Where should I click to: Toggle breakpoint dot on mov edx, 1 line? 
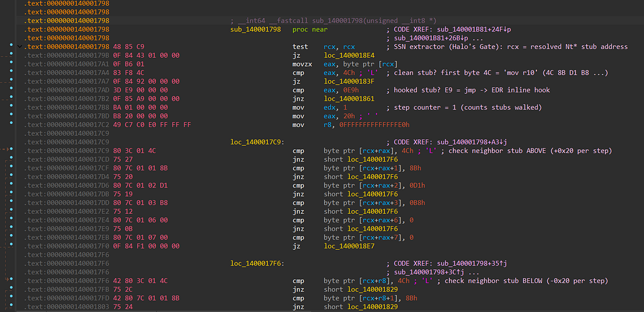[11, 105]
